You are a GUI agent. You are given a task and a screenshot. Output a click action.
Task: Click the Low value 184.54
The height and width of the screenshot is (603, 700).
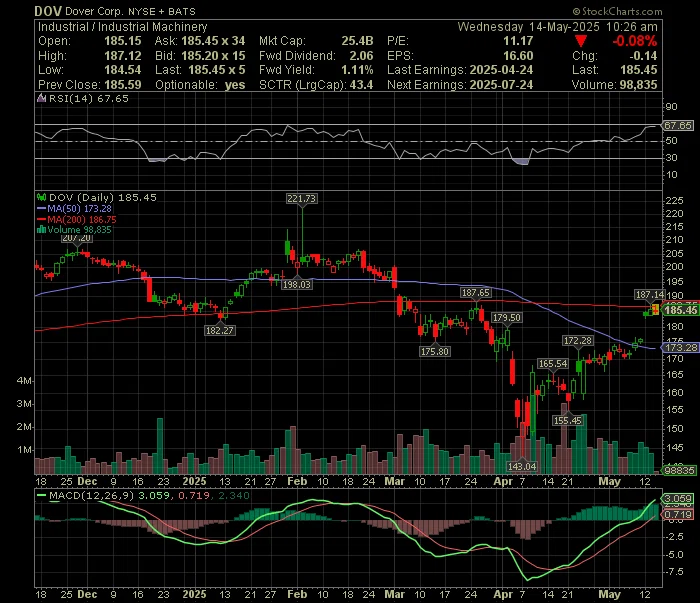[x=123, y=70]
